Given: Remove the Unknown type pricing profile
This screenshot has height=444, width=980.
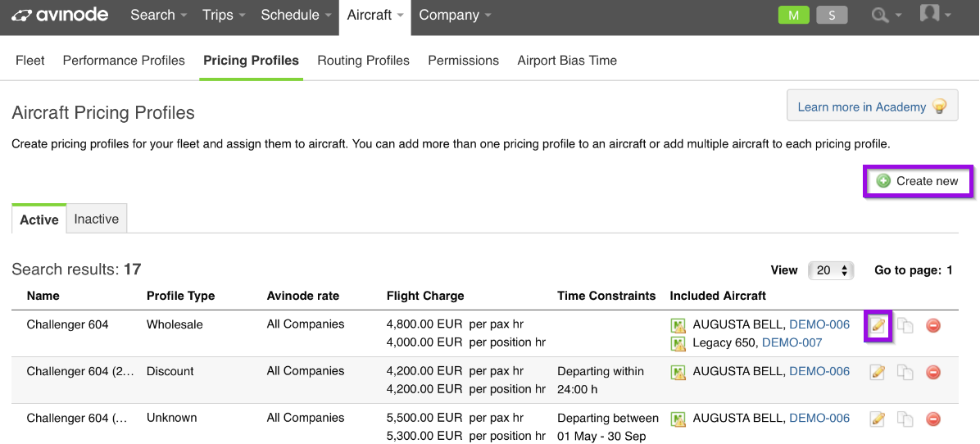Looking at the screenshot, I should pyautogui.click(x=933, y=419).
